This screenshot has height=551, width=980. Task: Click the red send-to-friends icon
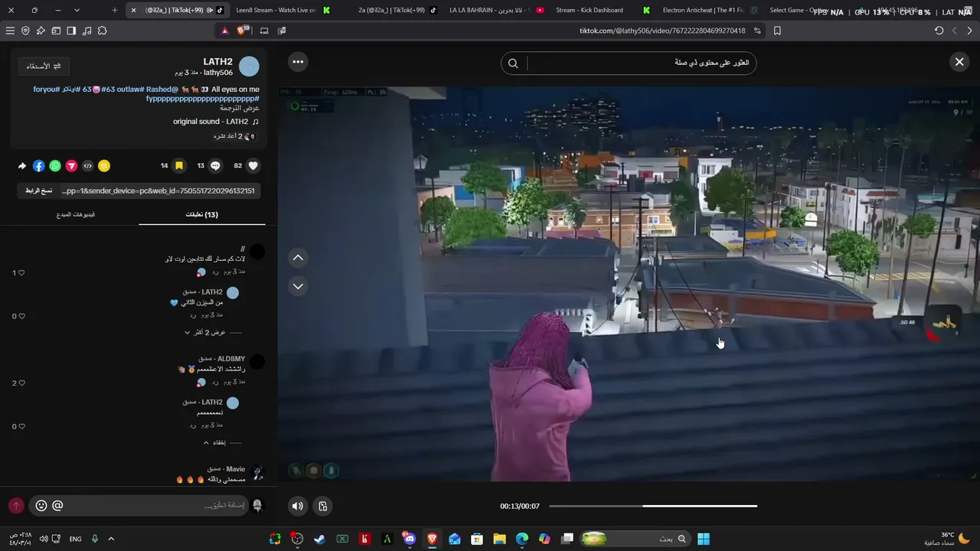(x=71, y=165)
